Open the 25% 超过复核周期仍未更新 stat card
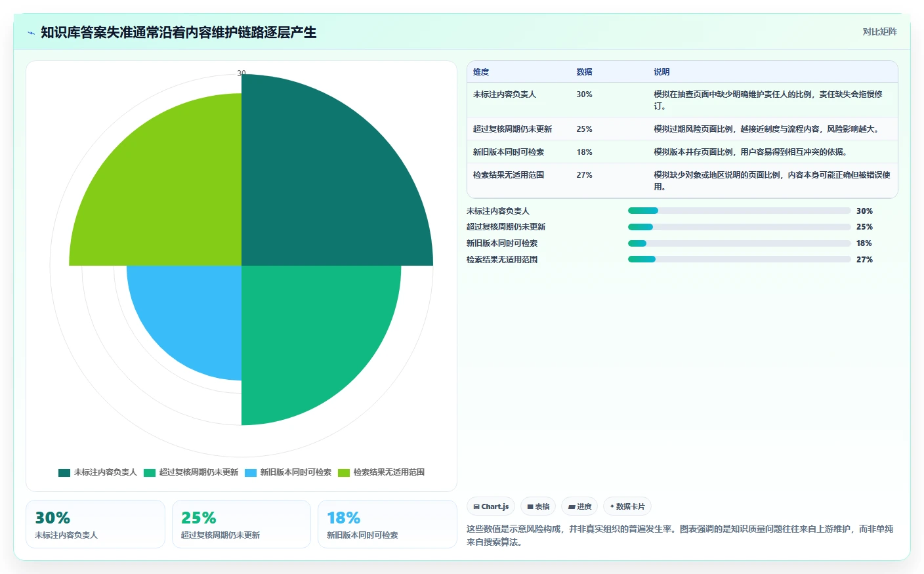The width and height of the screenshot is (924, 574). pyautogui.click(x=241, y=524)
